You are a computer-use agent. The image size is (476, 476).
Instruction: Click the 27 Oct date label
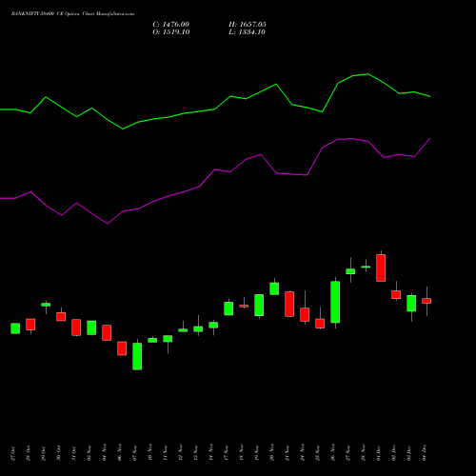coord(13,453)
